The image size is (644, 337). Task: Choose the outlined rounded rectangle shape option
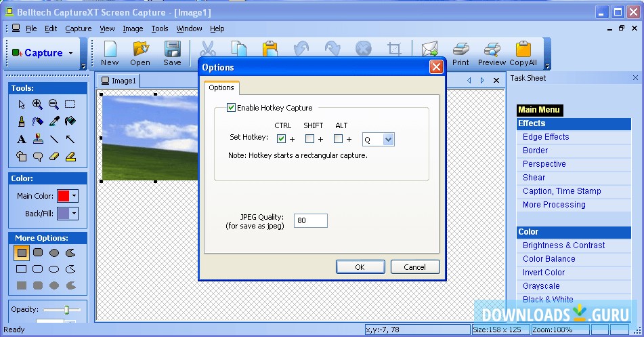[x=38, y=269]
